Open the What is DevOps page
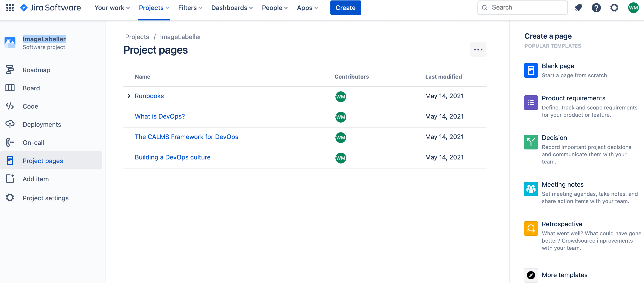The width and height of the screenshot is (644, 283). point(159,117)
